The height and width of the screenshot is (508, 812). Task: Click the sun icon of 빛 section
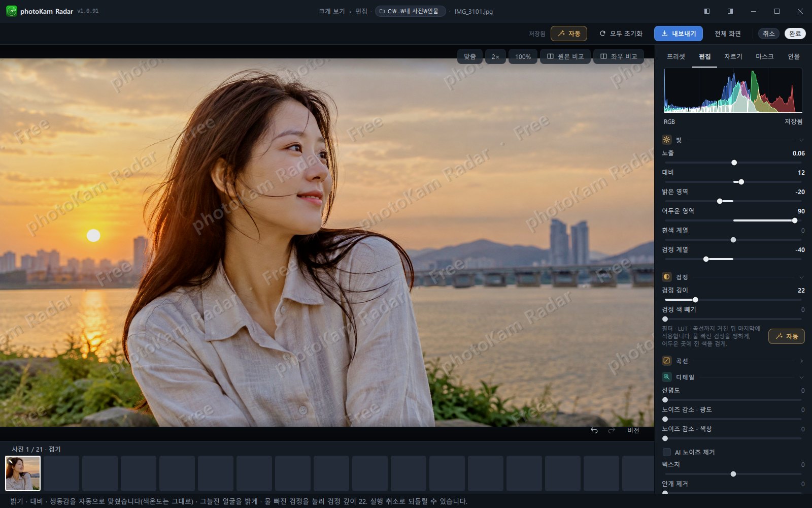(x=667, y=140)
